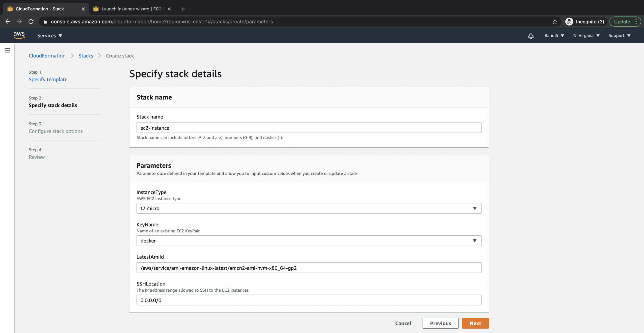Open Stacks breadcrumb link

[x=86, y=55]
